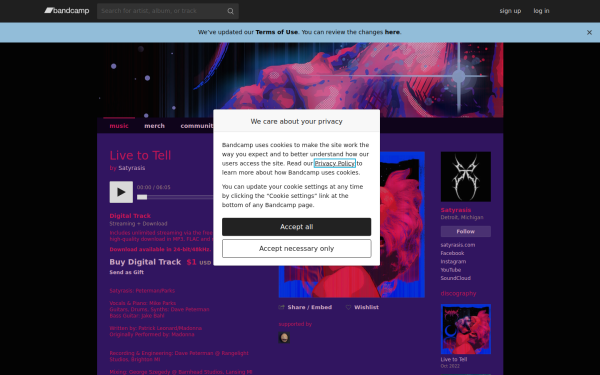Screen dimensions: 600x375
Task: Open the Privacy Policy link
Action: point(335,163)
